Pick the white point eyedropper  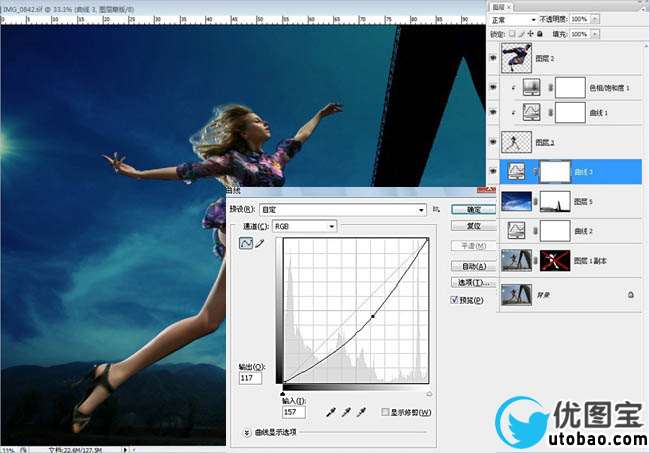pos(361,412)
